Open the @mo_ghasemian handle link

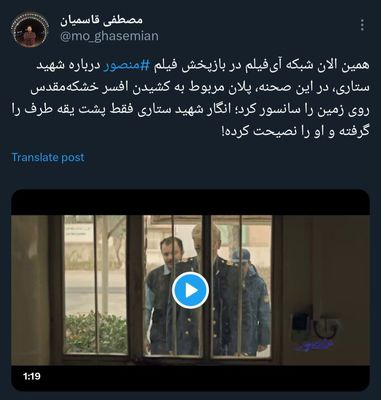coord(109,36)
